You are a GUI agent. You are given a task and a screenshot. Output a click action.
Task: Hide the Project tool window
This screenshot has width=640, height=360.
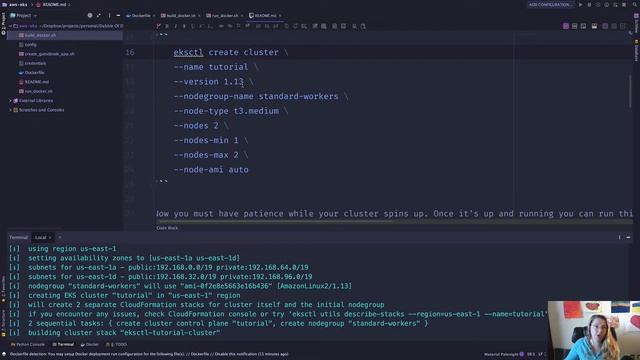pos(118,16)
